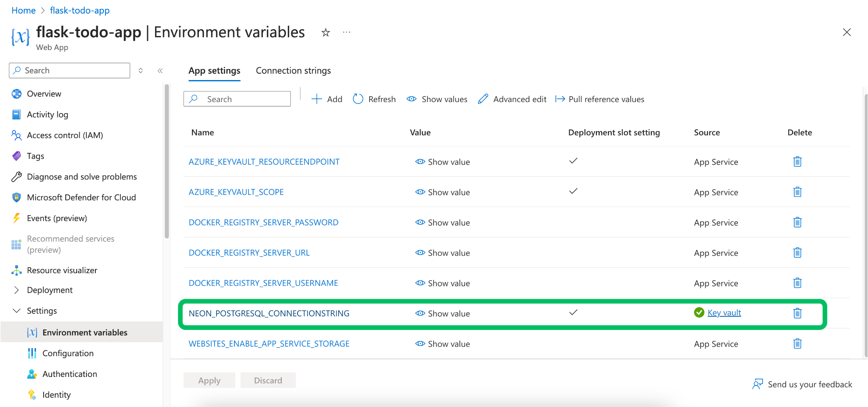This screenshot has height=407, width=868.
Task: Open Activity log from the sidebar
Action: tap(46, 114)
